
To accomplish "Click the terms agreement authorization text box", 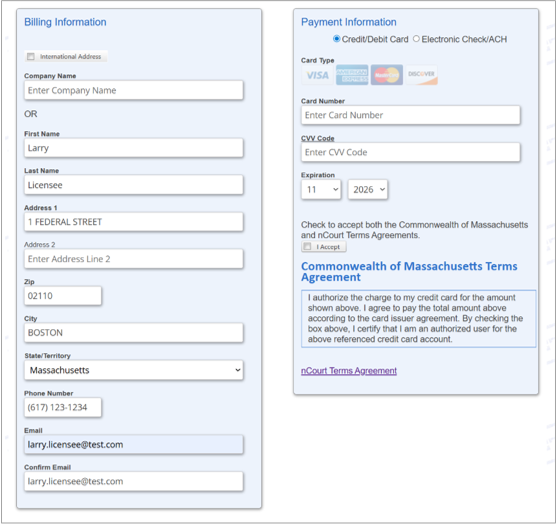I will click(x=418, y=318).
